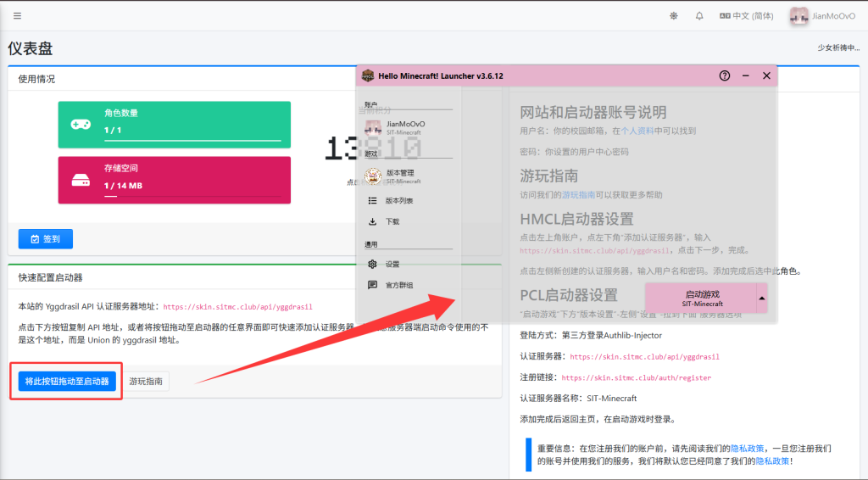Image resolution: width=868 pixels, height=480 pixels.
Task: Open the blue 游玩指南 link in guide text
Action: click(578, 195)
